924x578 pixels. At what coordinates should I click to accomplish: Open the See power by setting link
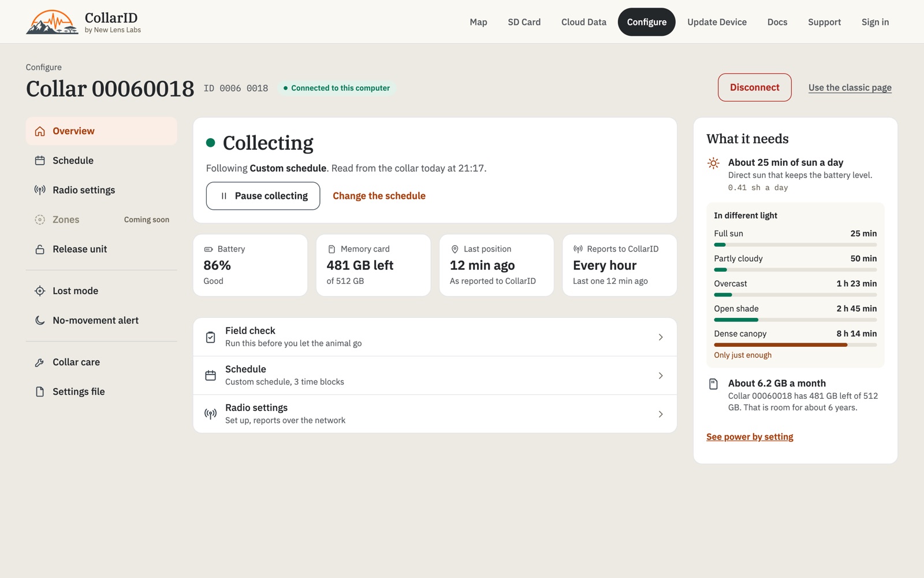(x=750, y=437)
